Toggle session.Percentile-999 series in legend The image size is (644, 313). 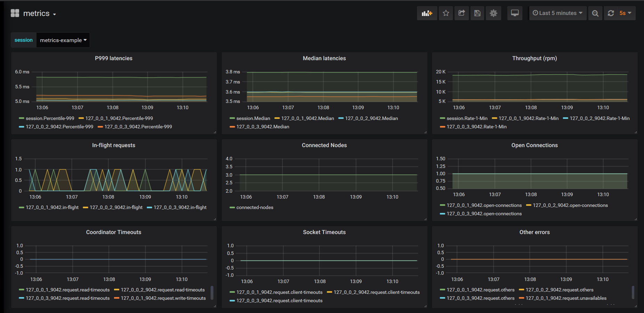click(x=50, y=118)
